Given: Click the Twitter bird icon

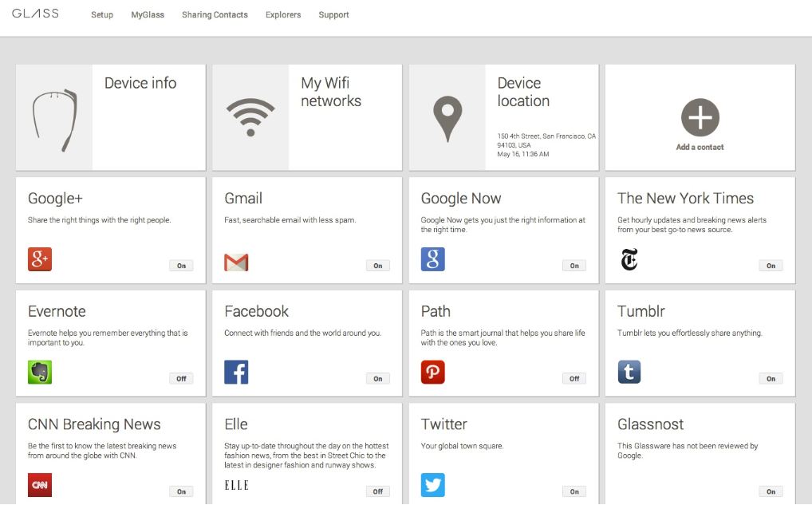Looking at the screenshot, I should click(x=433, y=485).
